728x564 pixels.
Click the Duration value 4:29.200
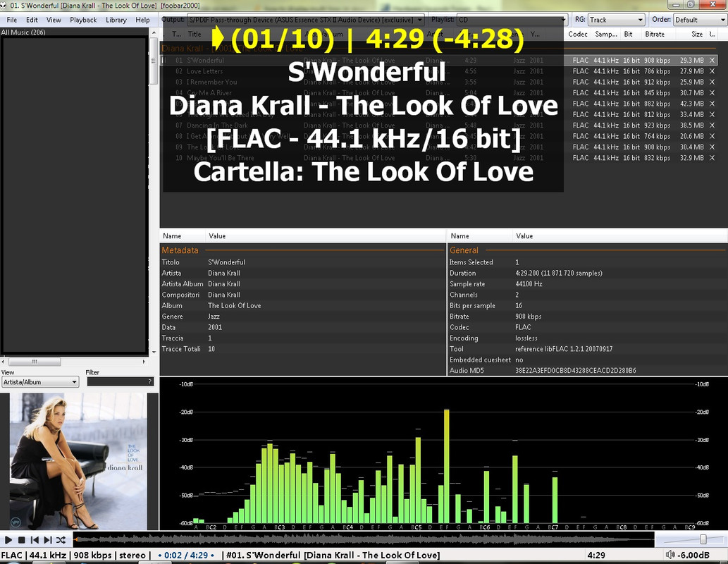pos(559,273)
